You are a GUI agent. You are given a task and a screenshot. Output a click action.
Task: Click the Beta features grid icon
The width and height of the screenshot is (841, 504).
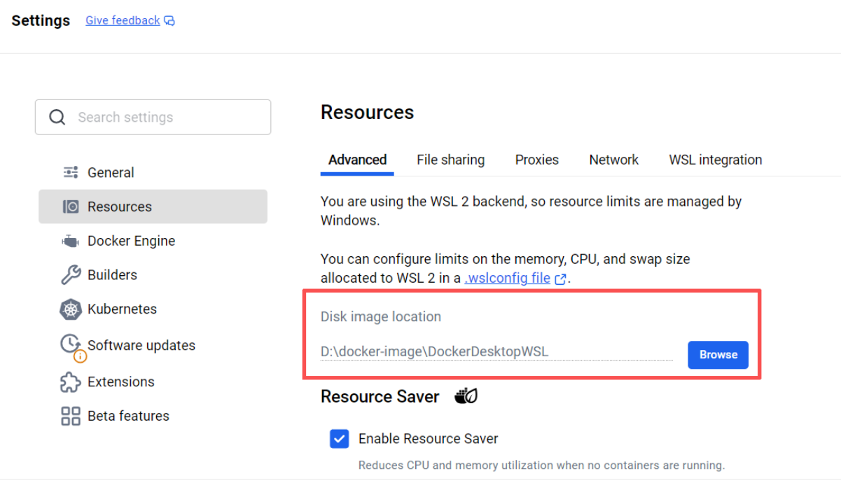[x=71, y=416]
